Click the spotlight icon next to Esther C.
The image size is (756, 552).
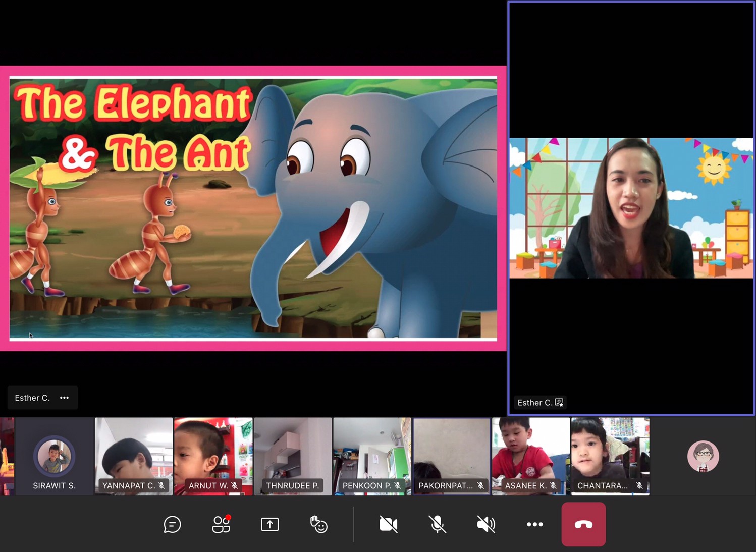559,403
